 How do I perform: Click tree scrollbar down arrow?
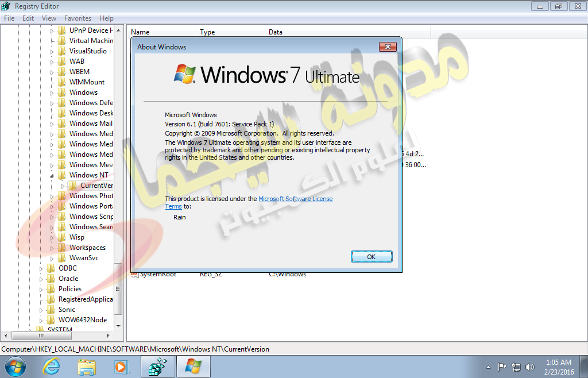(118, 326)
